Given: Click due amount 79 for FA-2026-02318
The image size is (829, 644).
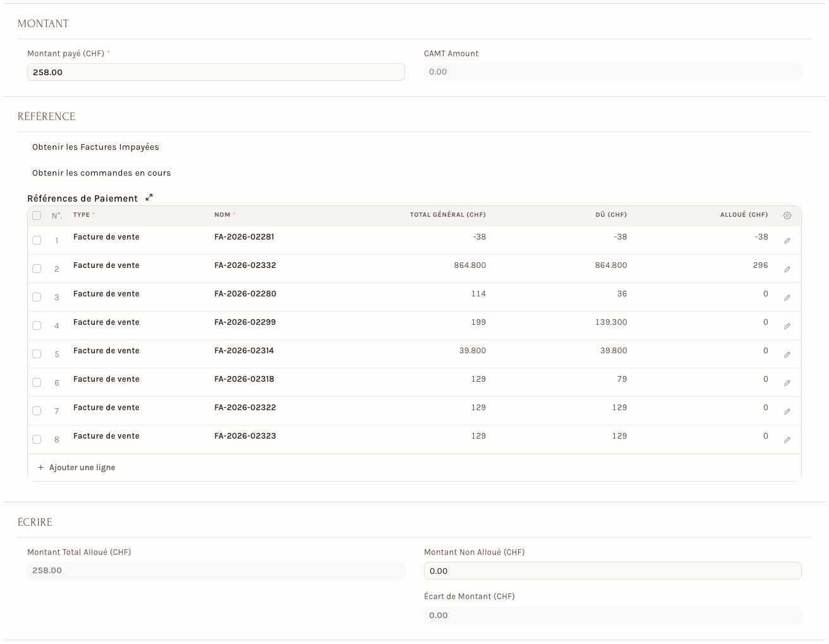Looking at the screenshot, I should click(622, 379).
